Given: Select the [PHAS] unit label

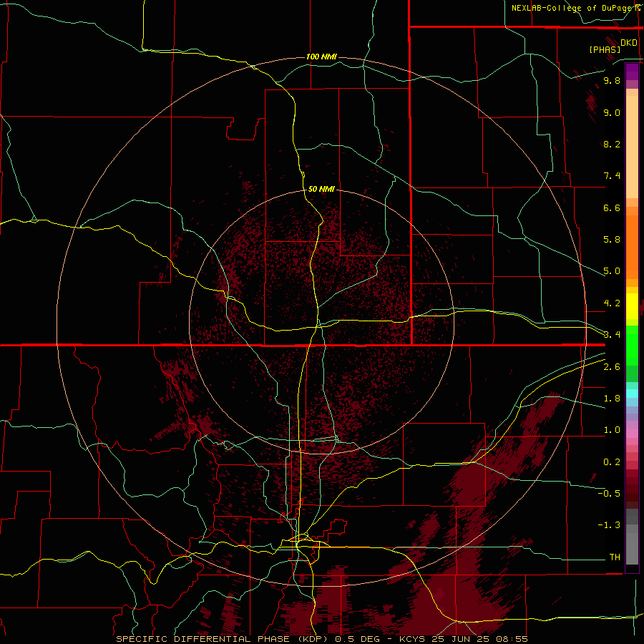Looking at the screenshot, I should click(x=605, y=49).
